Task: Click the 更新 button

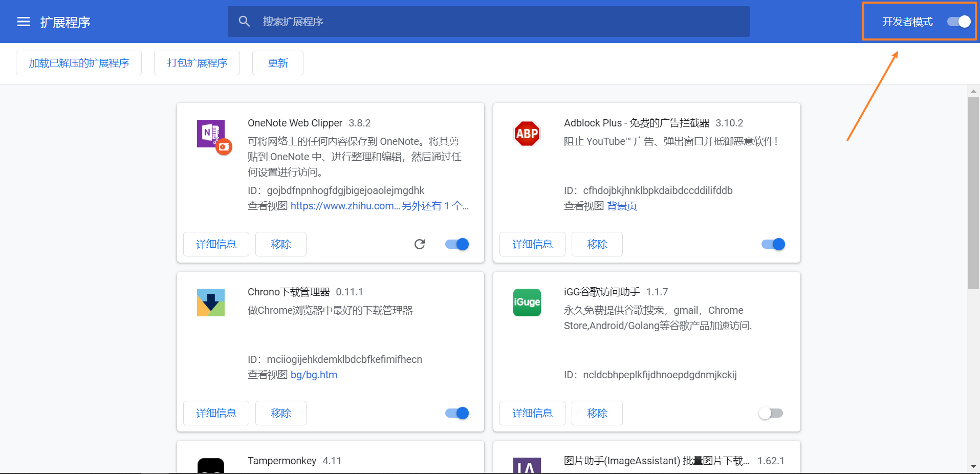Action: tap(278, 63)
